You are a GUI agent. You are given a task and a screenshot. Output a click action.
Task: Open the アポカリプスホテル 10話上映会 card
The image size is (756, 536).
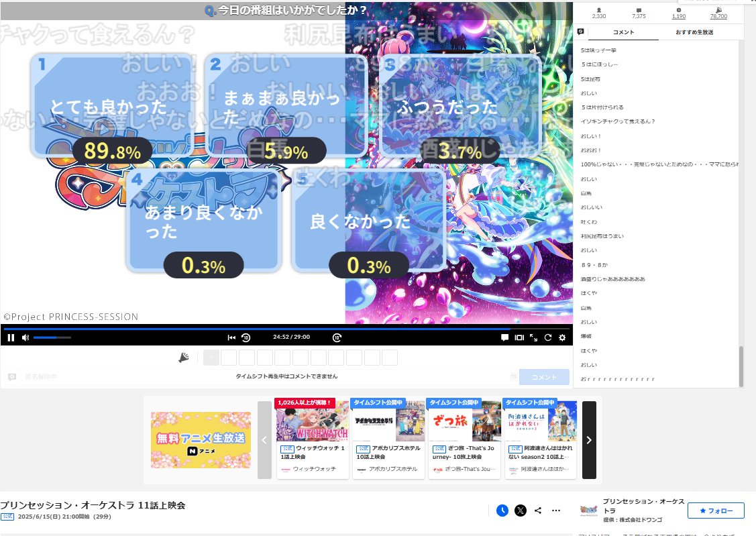point(388,439)
